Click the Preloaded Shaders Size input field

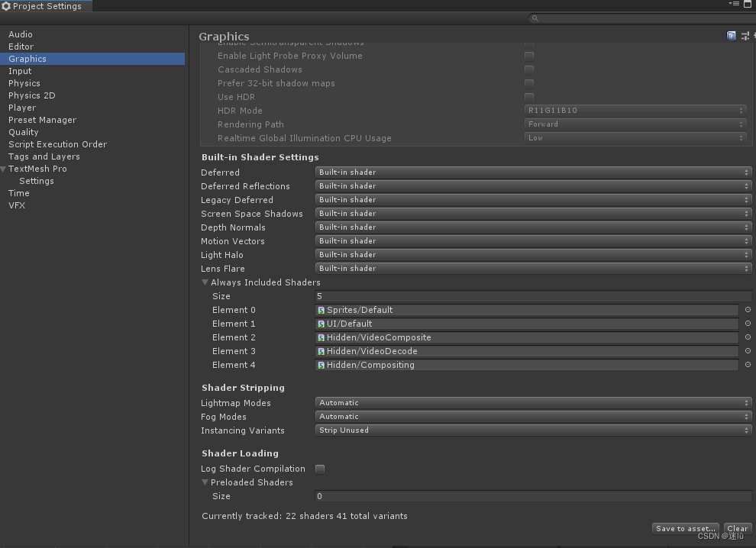point(532,496)
